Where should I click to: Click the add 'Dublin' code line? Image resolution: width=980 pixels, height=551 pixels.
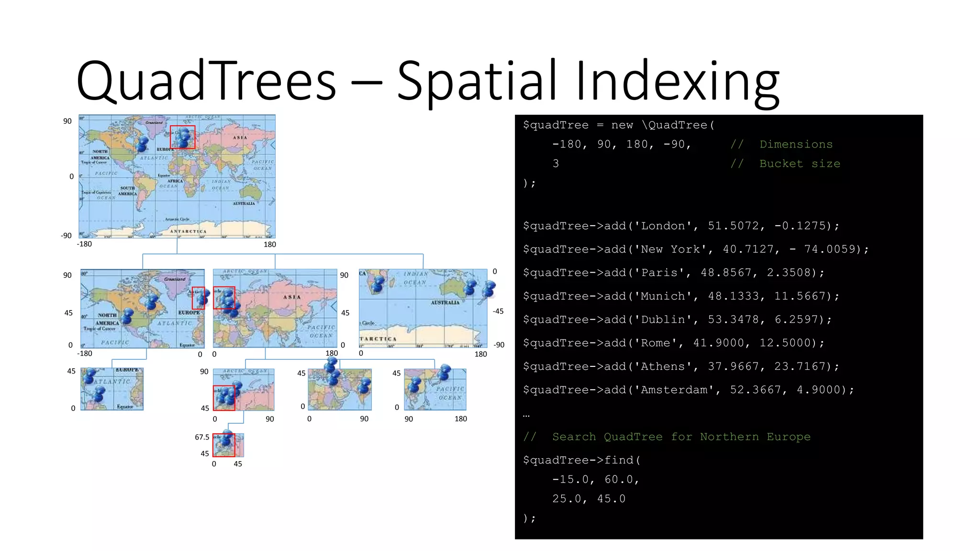click(x=678, y=320)
